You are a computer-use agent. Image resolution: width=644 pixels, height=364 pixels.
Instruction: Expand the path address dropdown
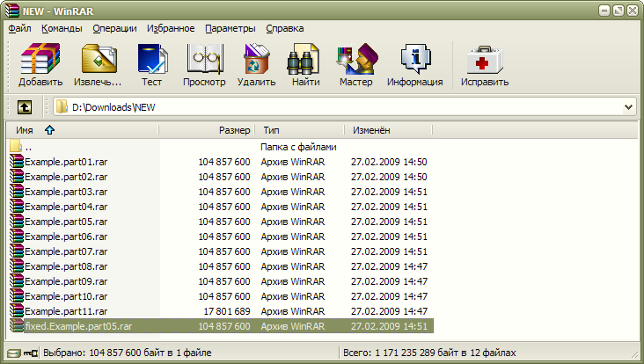pyautogui.click(x=628, y=107)
